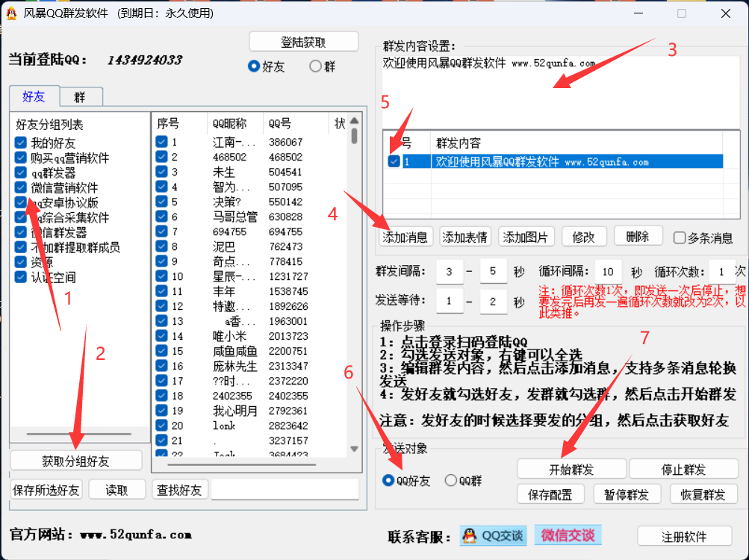Screen dimensions: 749x560
Task: Click the 添加表情 button
Action: tap(464, 237)
